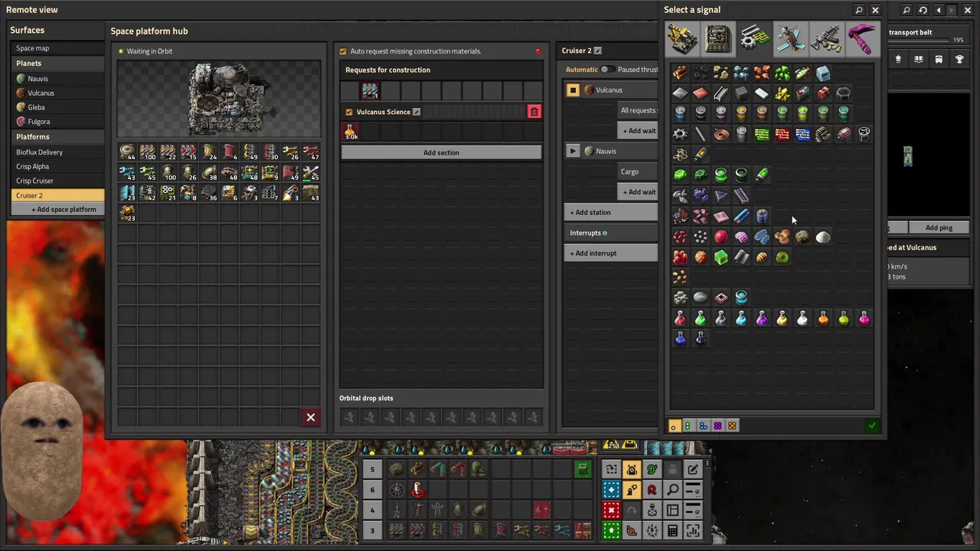Toggle auto request missing construction materials

[343, 51]
